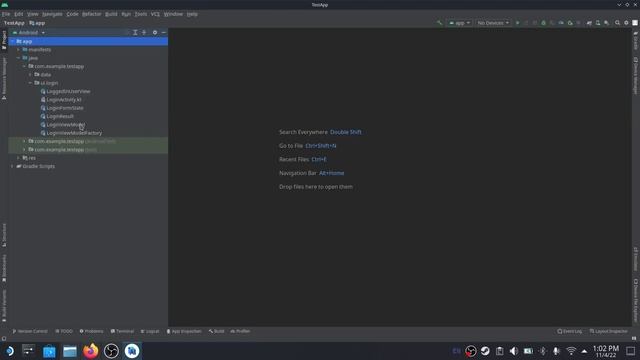
Task: Open the Refactor menu
Action: [x=91, y=14]
